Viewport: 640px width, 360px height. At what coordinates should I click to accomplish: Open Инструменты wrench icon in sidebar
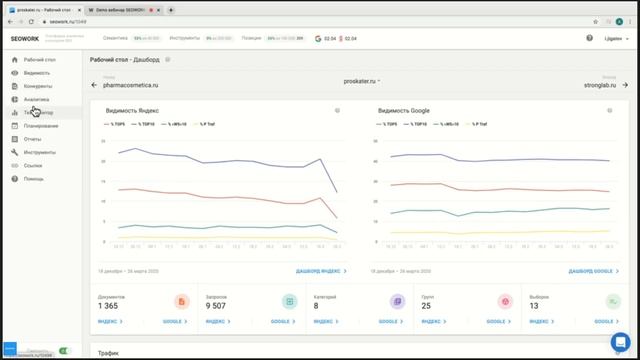(x=15, y=152)
